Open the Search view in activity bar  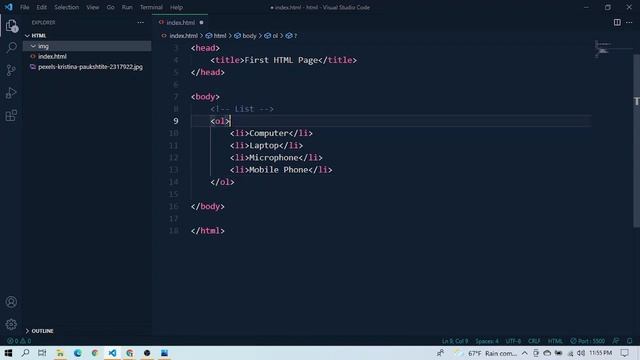[11, 48]
